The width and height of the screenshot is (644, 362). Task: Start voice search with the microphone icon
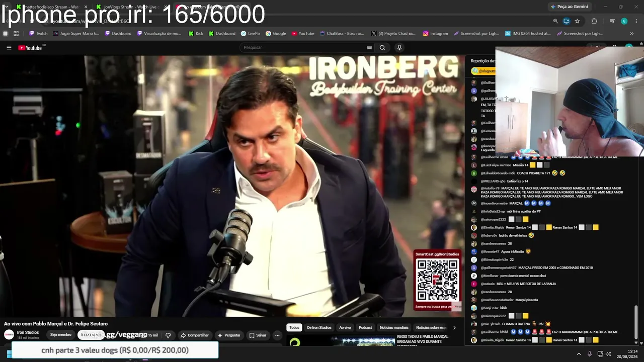click(x=399, y=48)
